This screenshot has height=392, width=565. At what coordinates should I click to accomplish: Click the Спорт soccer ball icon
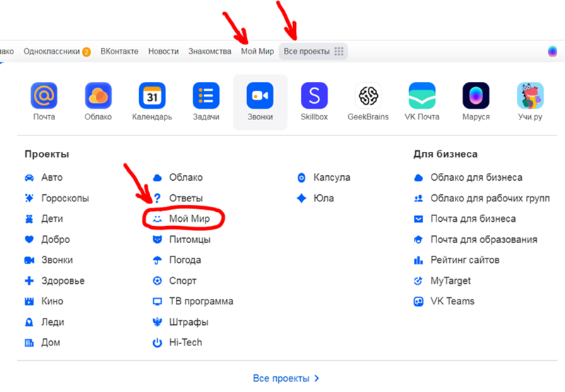pyautogui.click(x=157, y=280)
